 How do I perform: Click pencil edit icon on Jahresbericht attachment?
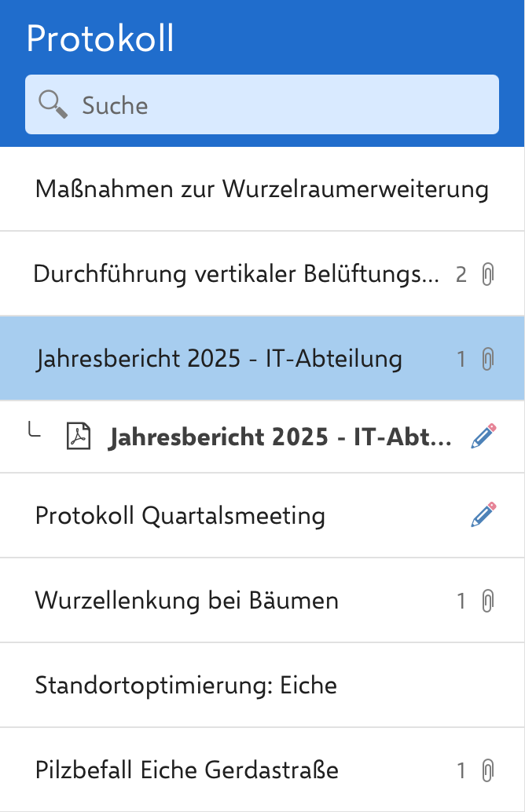(483, 437)
